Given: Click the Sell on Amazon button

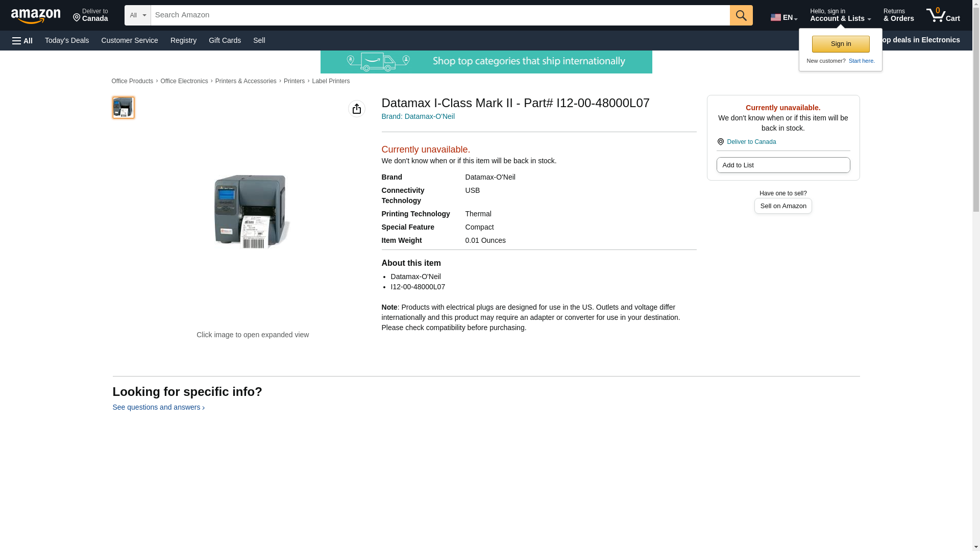Looking at the screenshot, I should point(782,206).
